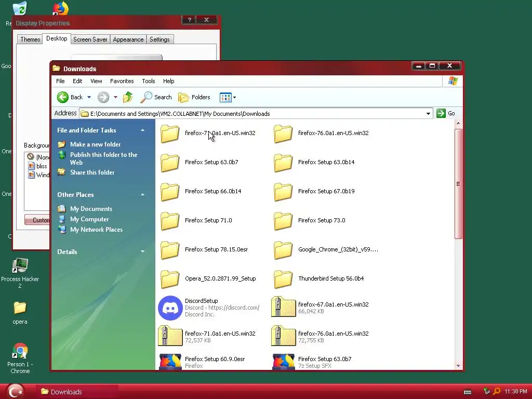Expand the Address bar dropdown

(428, 114)
